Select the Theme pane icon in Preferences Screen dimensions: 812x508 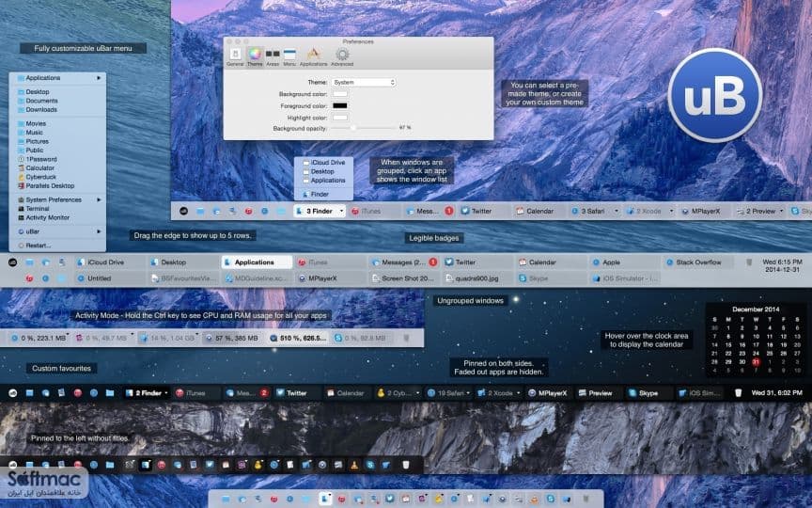tap(255, 57)
